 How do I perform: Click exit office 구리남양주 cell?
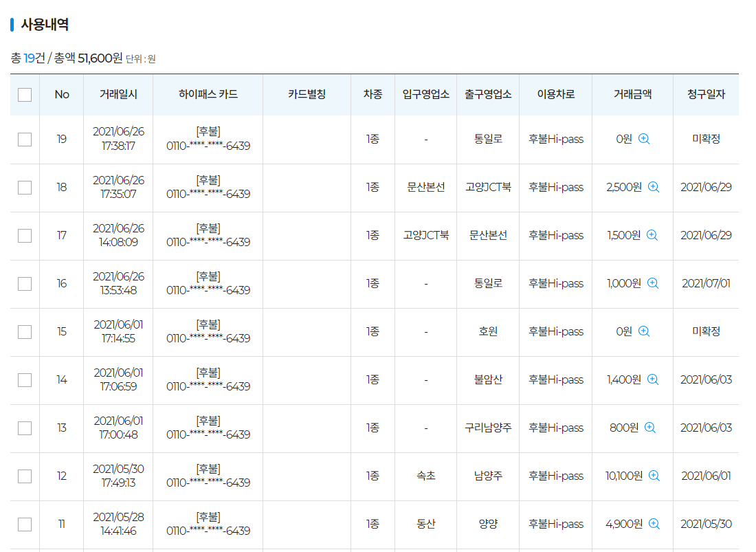tap(488, 428)
